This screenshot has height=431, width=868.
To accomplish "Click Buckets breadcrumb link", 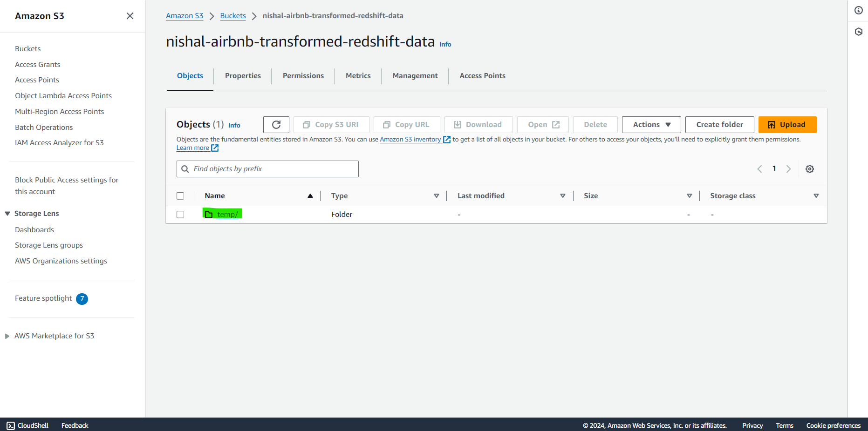I will coord(233,16).
